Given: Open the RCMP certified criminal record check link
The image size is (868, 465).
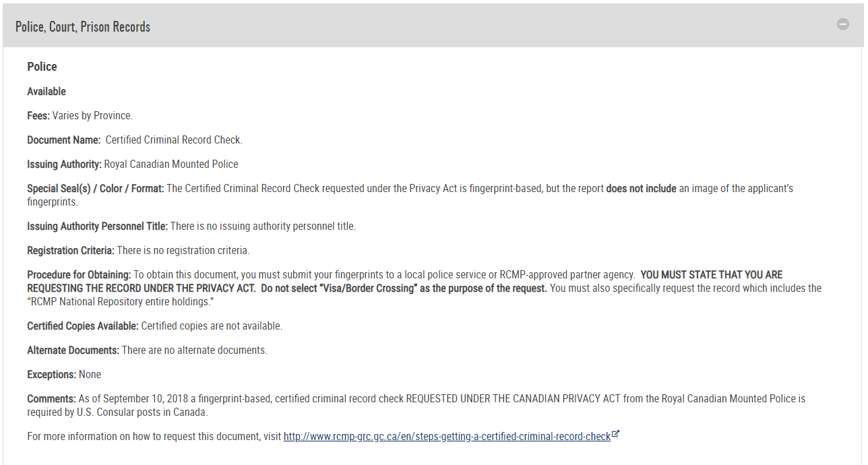Looking at the screenshot, I should click(x=447, y=437).
